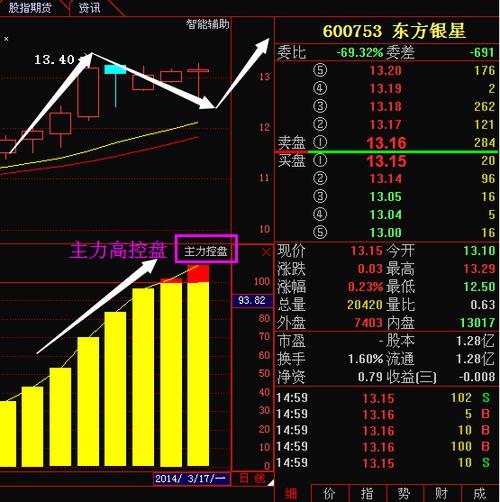Click the 委差 value -691

click(x=481, y=52)
